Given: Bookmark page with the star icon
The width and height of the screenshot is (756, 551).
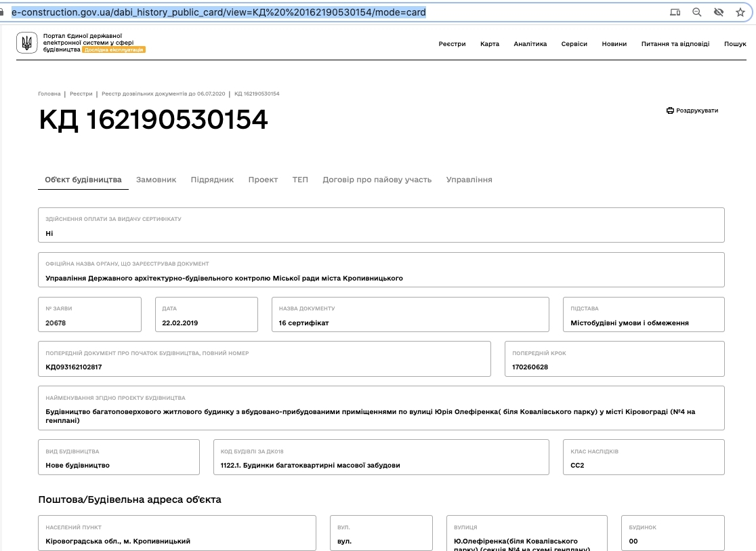Looking at the screenshot, I should pos(740,13).
